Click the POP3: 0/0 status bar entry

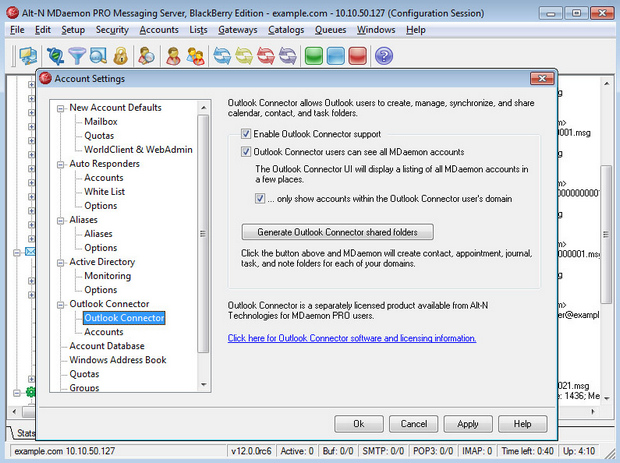[433, 451]
